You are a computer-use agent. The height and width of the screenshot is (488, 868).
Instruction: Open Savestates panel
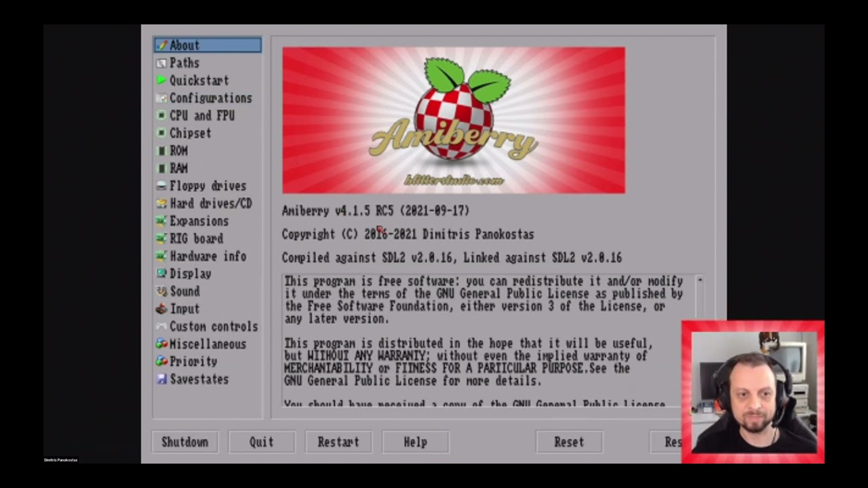point(208,380)
